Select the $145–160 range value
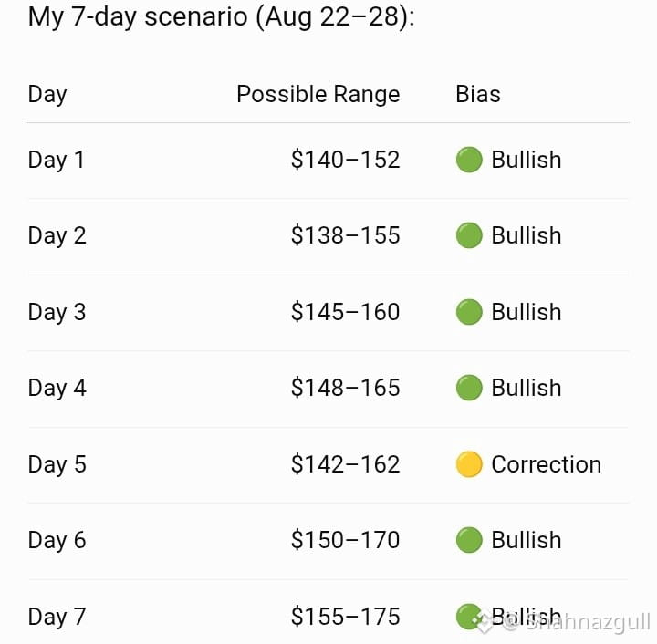 [x=345, y=312]
